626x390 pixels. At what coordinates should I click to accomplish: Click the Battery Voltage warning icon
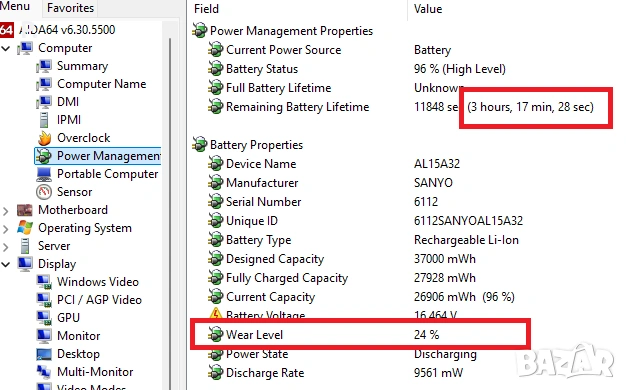(216, 313)
